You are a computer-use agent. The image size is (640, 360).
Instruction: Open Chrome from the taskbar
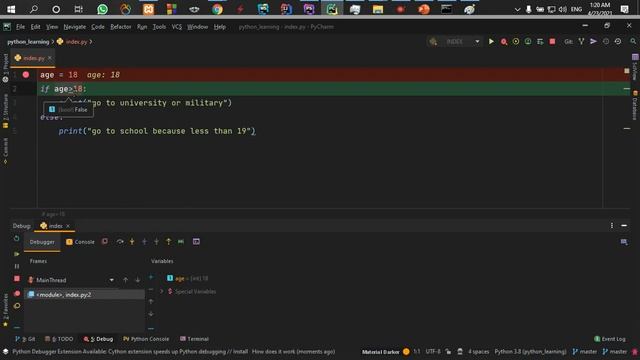click(217, 9)
